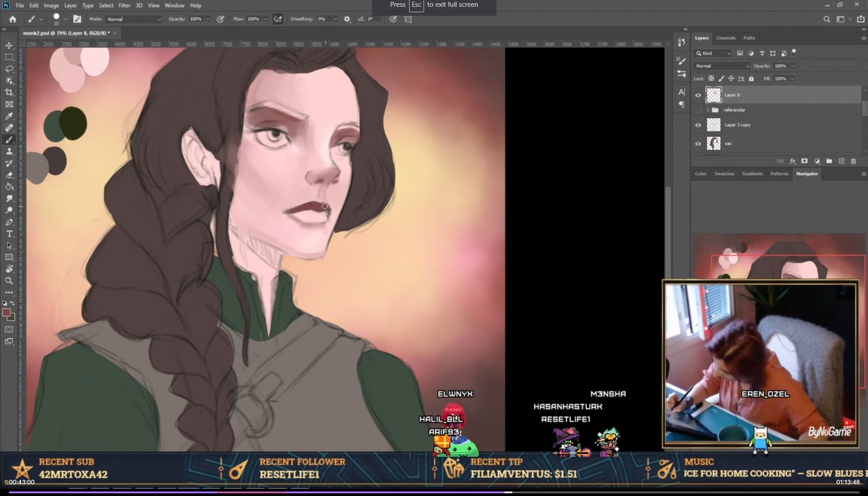Select the Rectangular Marquee tool
Viewport: 868px width, 496px height.
click(x=9, y=57)
